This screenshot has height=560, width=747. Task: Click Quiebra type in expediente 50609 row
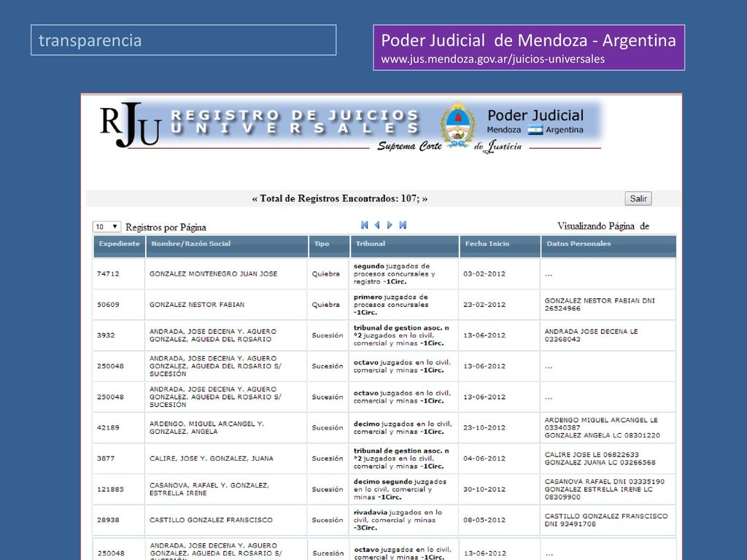(x=326, y=305)
